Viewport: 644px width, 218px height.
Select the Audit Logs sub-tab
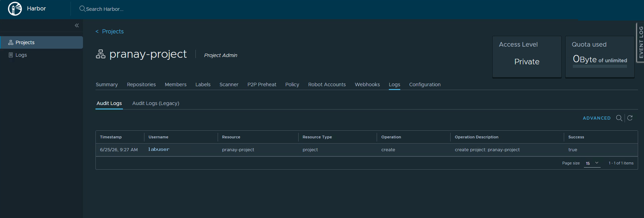(x=109, y=103)
